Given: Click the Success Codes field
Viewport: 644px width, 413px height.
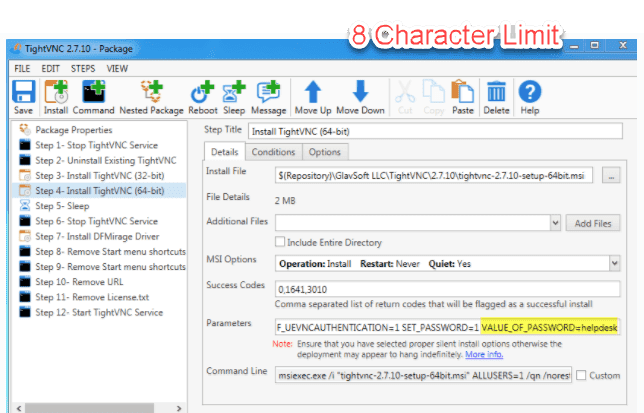Looking at the screenshot, I should [447, 289].
